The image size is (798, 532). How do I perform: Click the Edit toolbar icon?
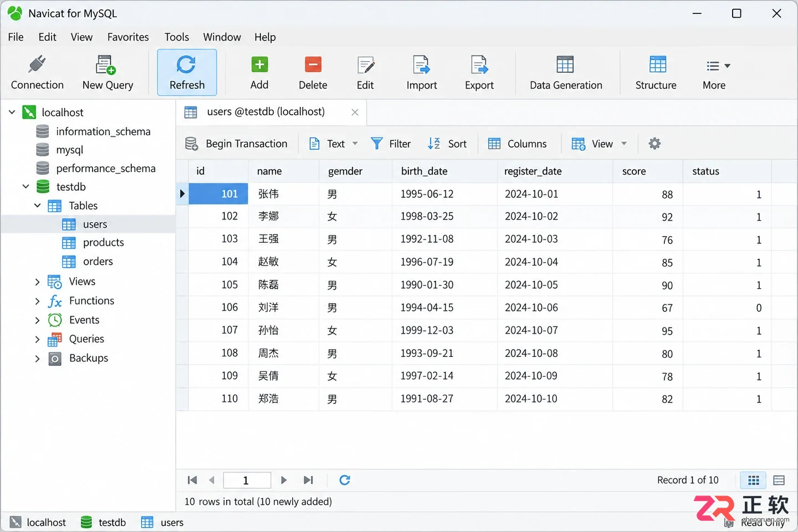(365, 73)
